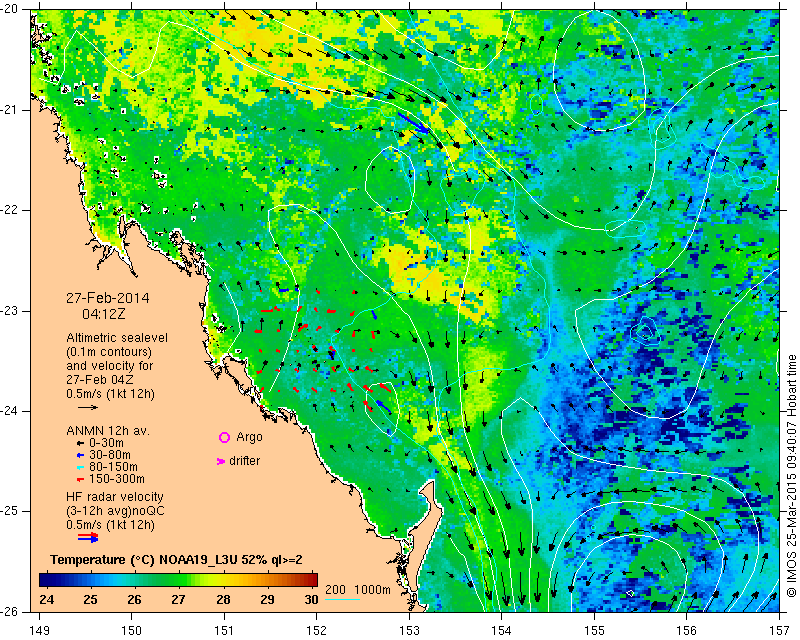
Task: Click the cyan 200m isobath legend line
Action: click(342, 599)
